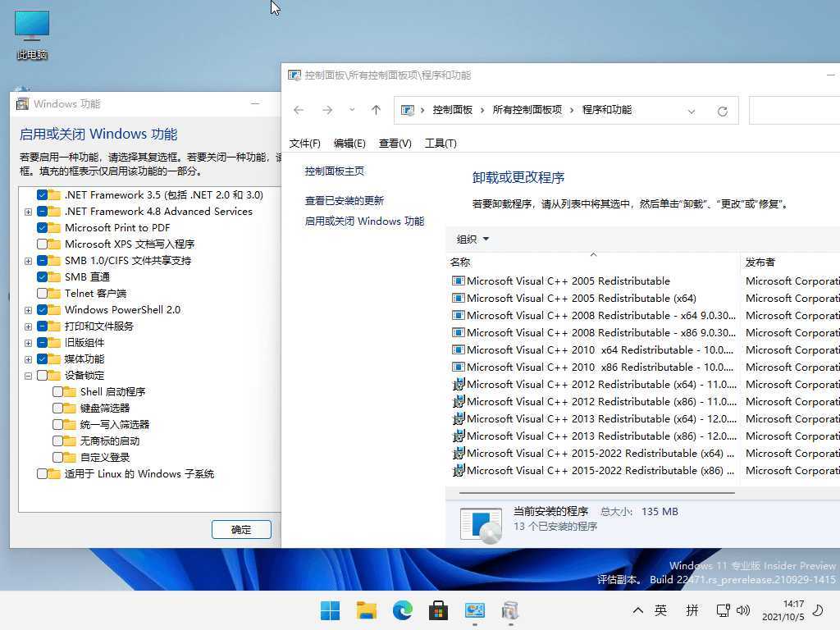Open the 编辑(E) menu
Viewport: 840px width, 630px height.
(x=349, y=143)
